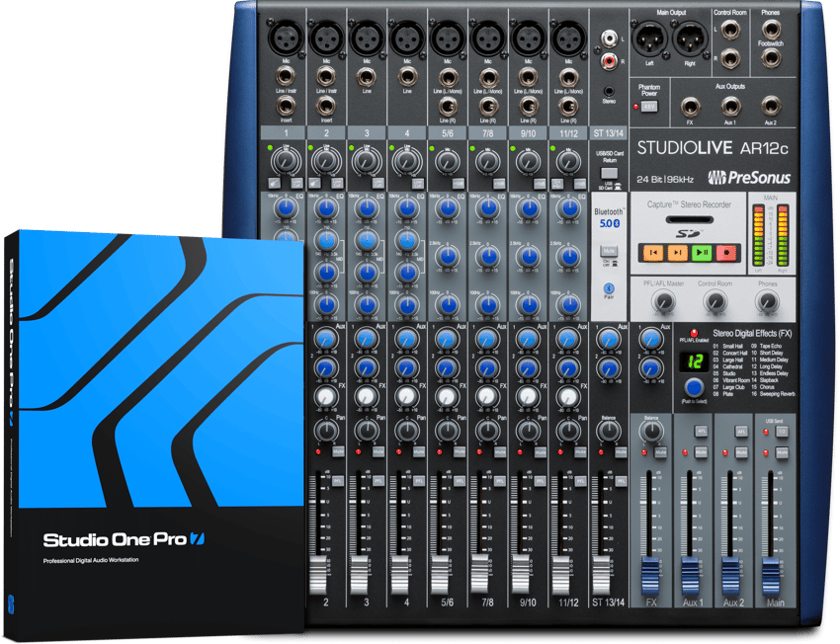Image resolution: width=840 pixels, height=644 pixels.
Task: Toggle the USB Send 1/2 button
Action: (782, 432)
